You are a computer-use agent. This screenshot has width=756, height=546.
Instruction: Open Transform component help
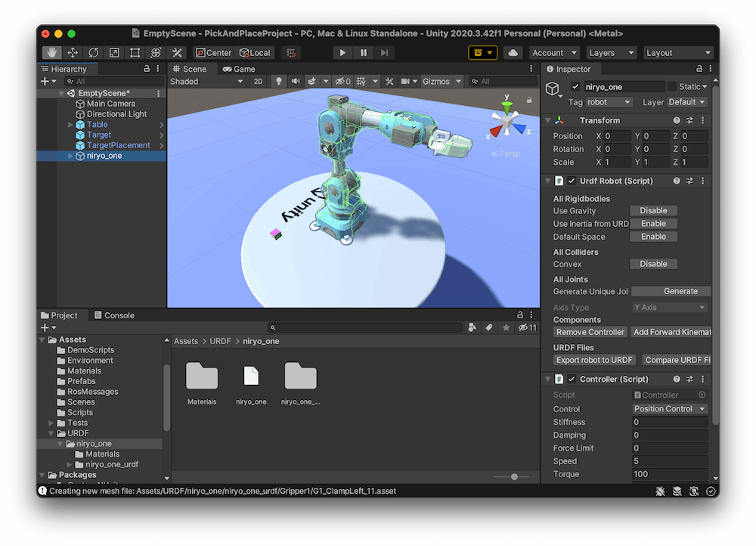677,120
